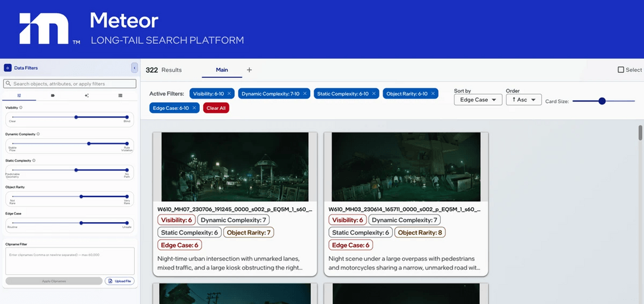Click the Edge Case slider's Unsafe end handle
The width and height of the screenshot is (644, 304).
[127, 223]
